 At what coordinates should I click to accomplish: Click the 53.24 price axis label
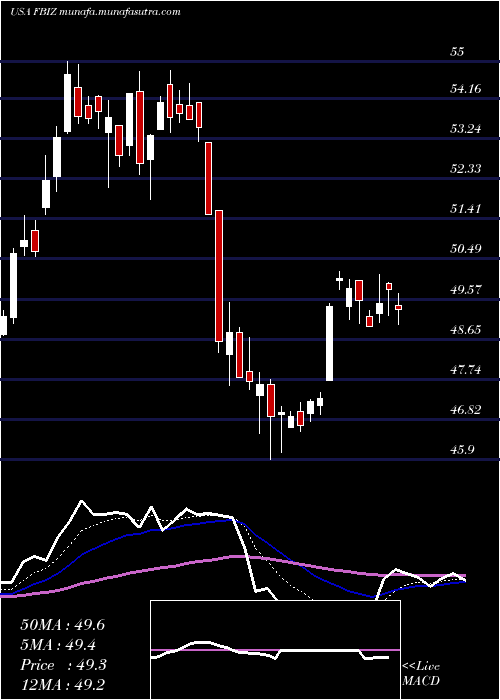466,129
